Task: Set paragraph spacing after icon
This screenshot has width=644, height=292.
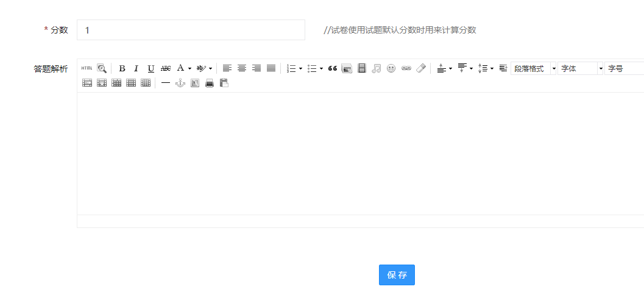Action: pyautogui.click(x=462, y=68)
